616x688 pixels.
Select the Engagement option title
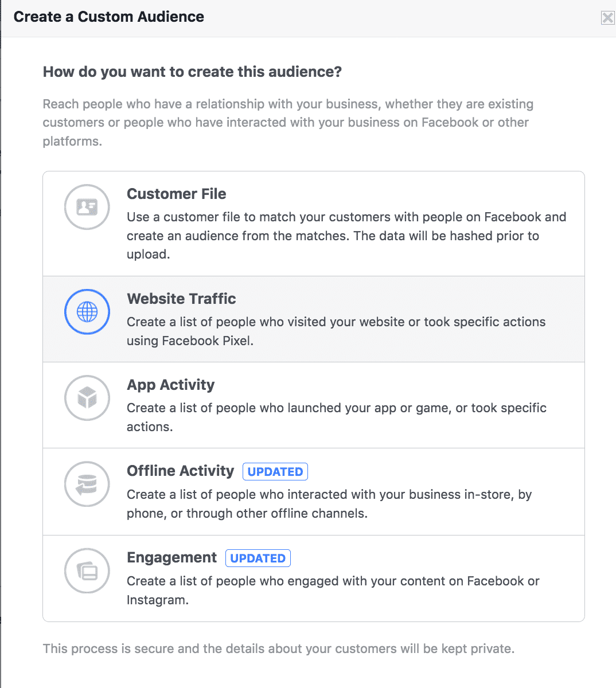(172, 558)
